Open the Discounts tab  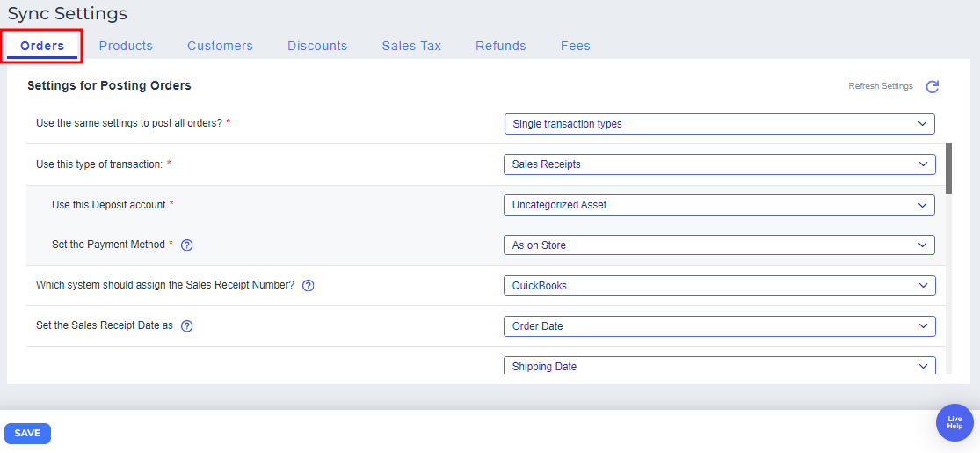click(x=317, y=46)
